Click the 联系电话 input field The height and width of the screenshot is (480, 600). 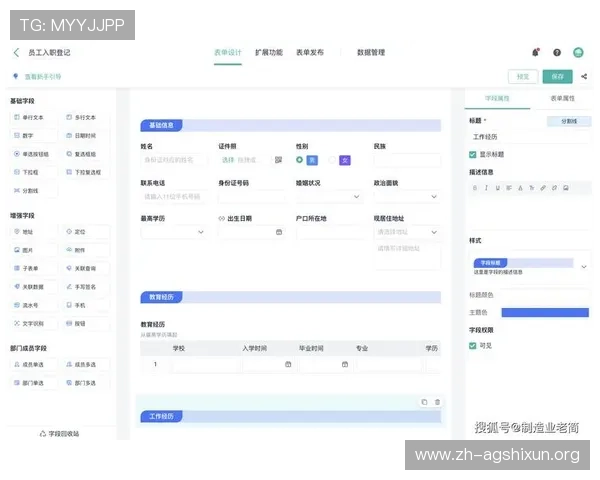(174, 197)
